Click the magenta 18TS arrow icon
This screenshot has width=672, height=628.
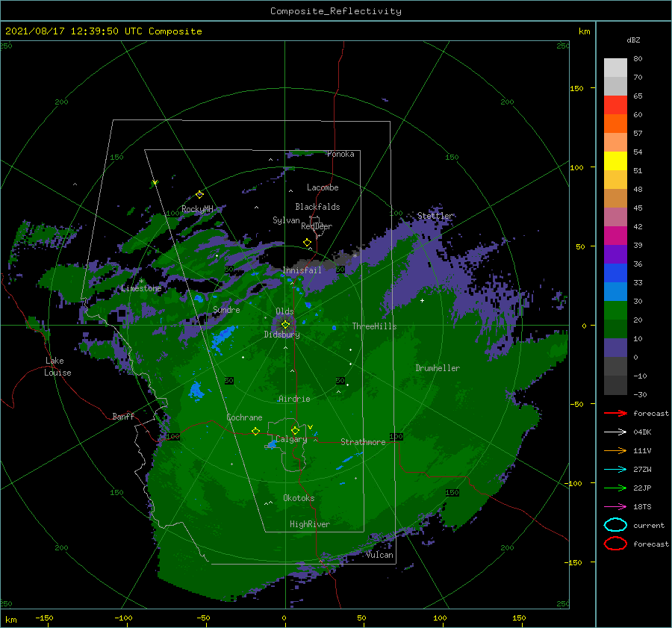tap(615, 507)
